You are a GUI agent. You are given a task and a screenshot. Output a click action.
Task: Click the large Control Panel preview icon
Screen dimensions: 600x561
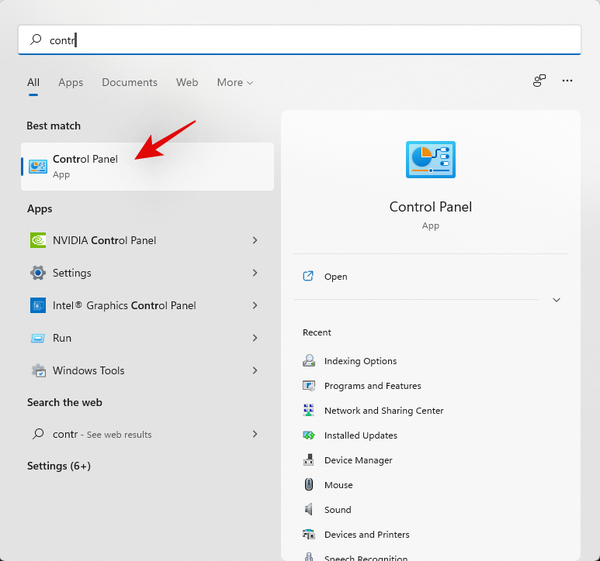[430, 162]
